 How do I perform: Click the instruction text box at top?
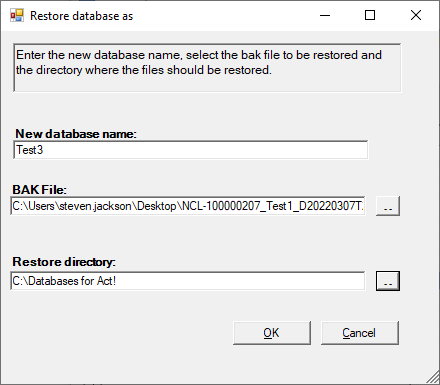coord(207,68)
